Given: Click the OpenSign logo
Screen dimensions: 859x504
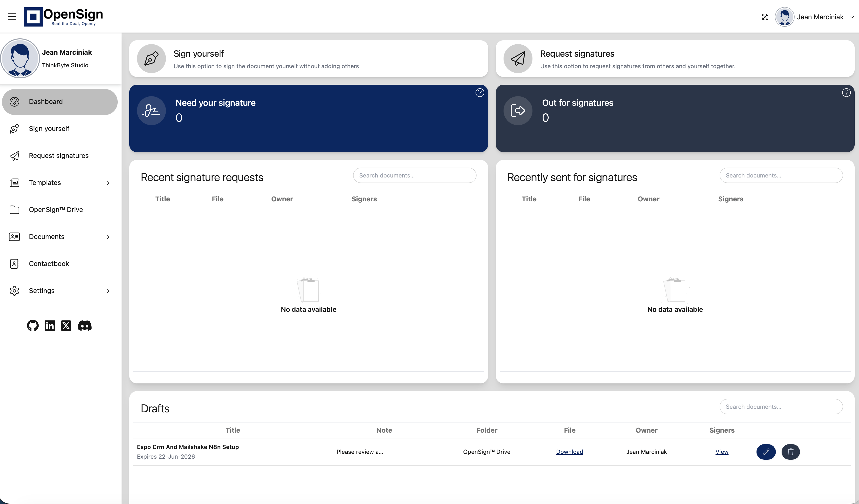Looking at the screenshot, I should pyautogui.click(x=63, y=16).
